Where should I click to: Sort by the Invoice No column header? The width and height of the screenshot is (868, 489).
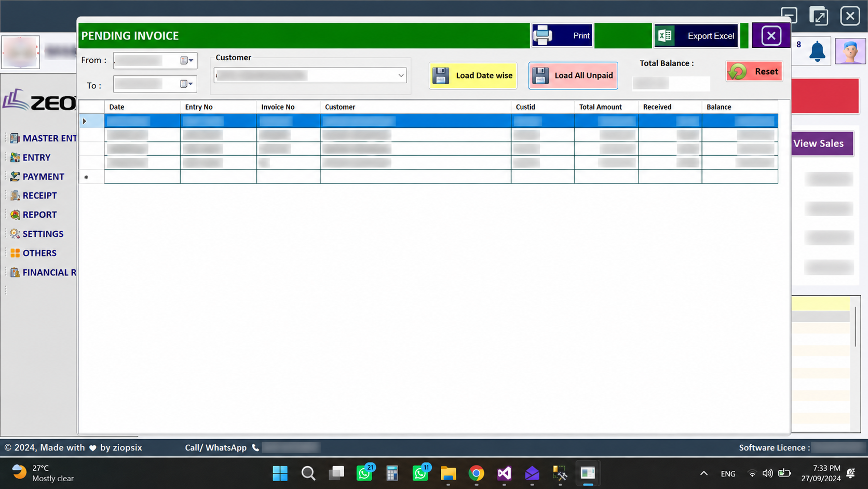click(288, 107)
